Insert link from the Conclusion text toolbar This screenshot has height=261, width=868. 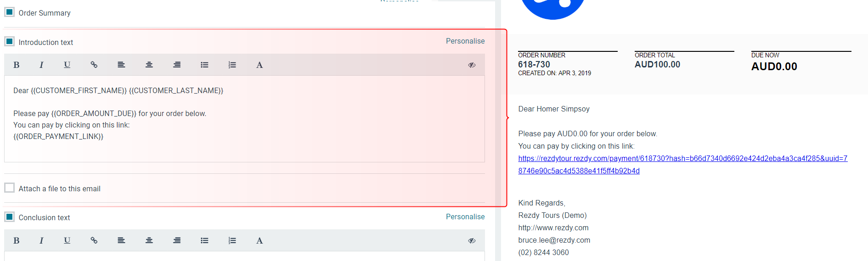pos(94,240)
